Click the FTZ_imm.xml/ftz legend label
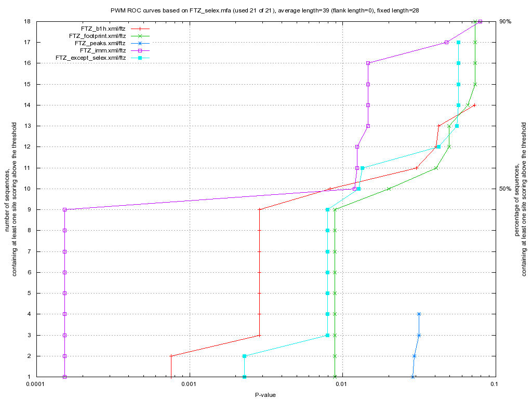The height and width of the screenshot is (399, 532). point(103,50)
